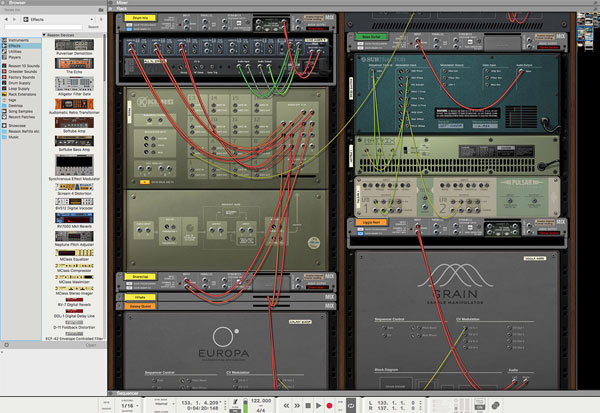
Task: Stop playback
Action: pos(308,405)
